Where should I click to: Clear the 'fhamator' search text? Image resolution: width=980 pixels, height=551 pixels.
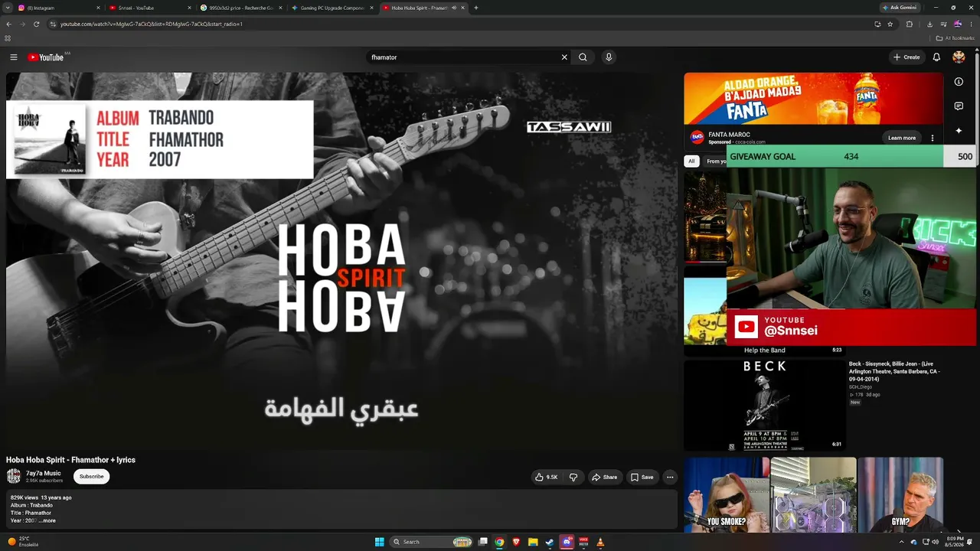564,57
